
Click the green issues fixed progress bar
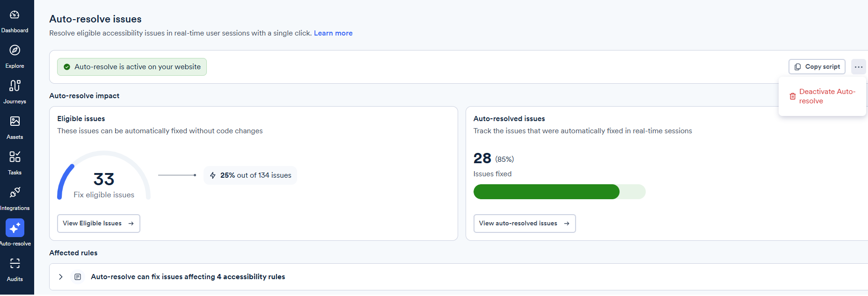click(559, 192)
